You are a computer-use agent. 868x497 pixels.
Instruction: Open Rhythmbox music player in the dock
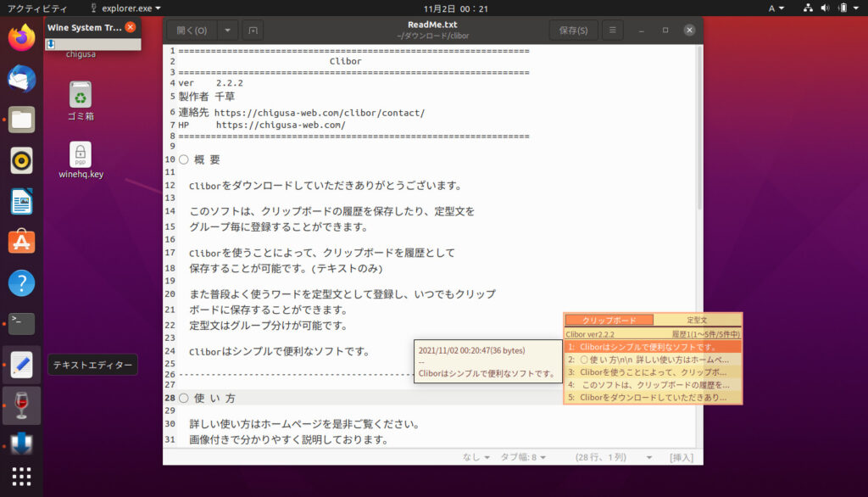click(21, 160)
